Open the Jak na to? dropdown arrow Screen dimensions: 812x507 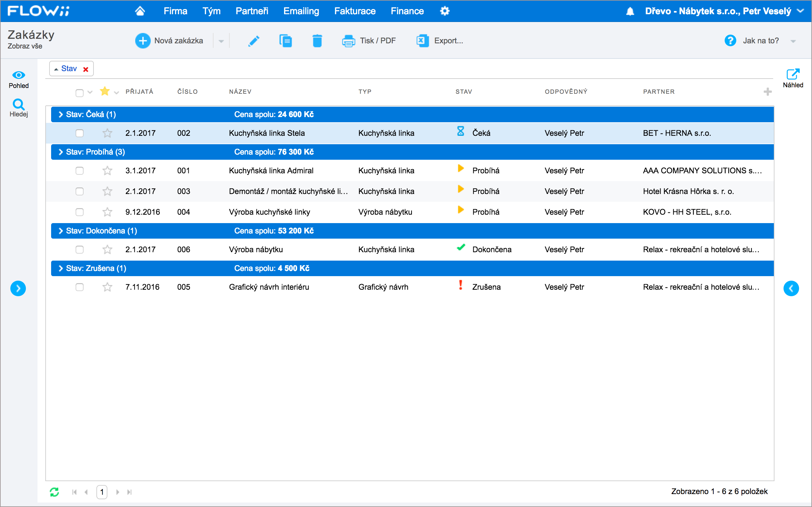pos(793,41)
